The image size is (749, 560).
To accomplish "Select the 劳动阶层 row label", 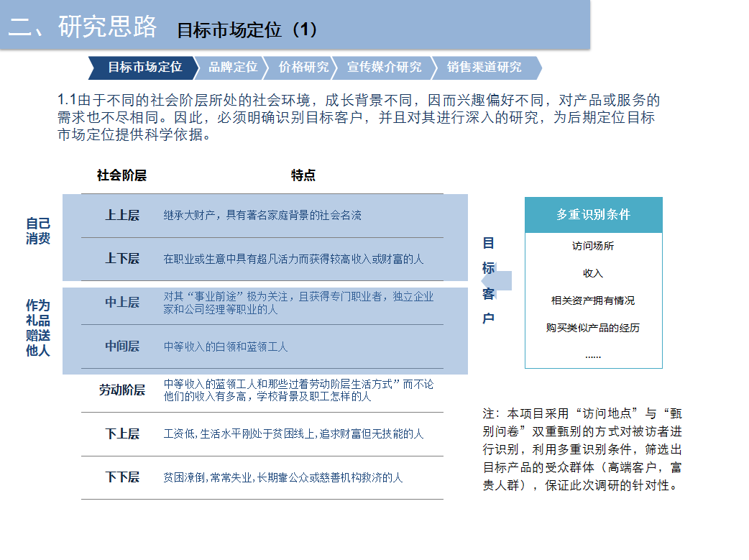I will pos(122,390).
